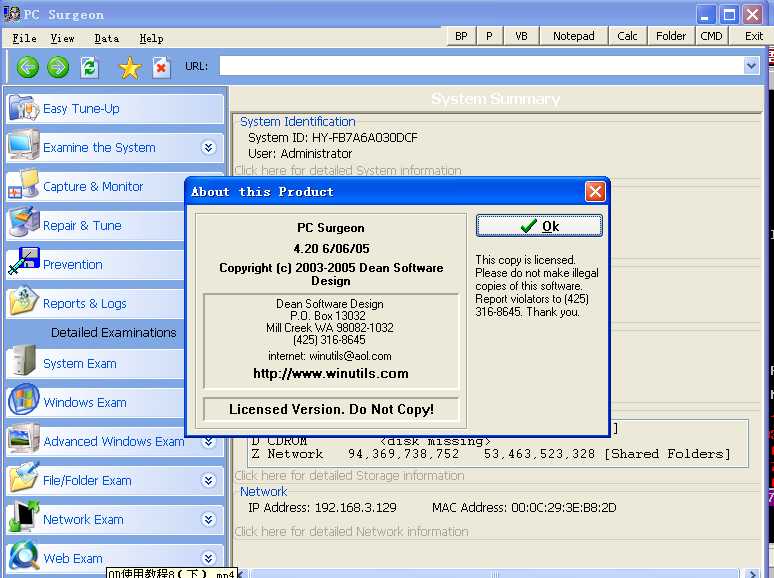Click the yellow star Favorites icon
The image size is (774, 578).
coord(129,67)
